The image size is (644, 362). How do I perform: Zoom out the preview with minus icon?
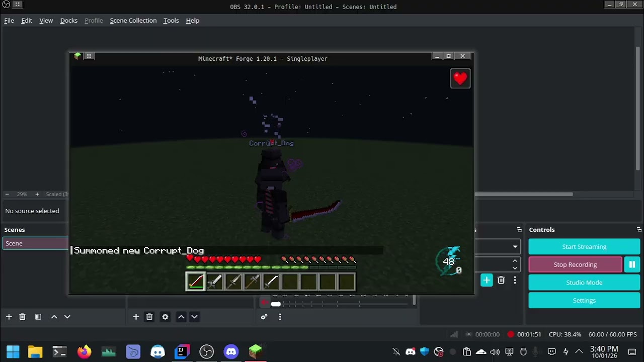click(7, 194)
